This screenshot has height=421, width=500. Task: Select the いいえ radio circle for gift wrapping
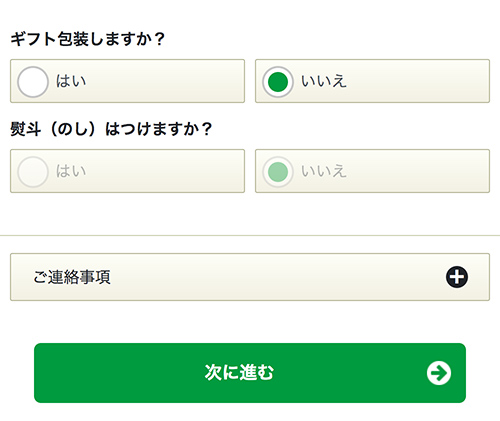pos(278,82)
